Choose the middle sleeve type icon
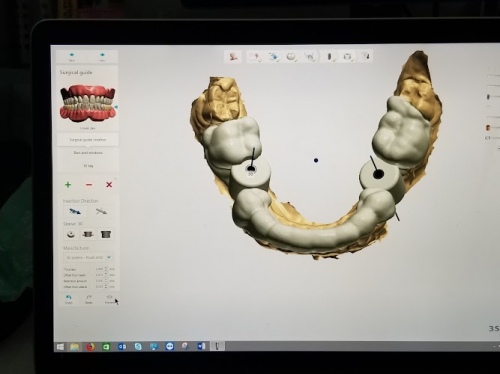Image resolution: width=500 pixels, height=374 pixels. (88, 234)
